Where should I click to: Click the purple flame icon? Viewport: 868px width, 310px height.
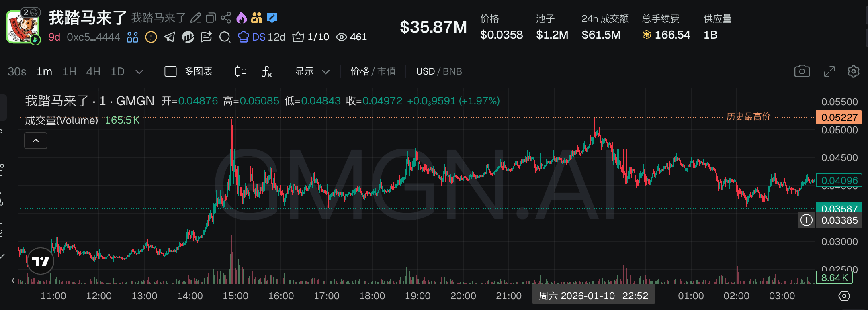pyautogui.click(x=241, y=18)
